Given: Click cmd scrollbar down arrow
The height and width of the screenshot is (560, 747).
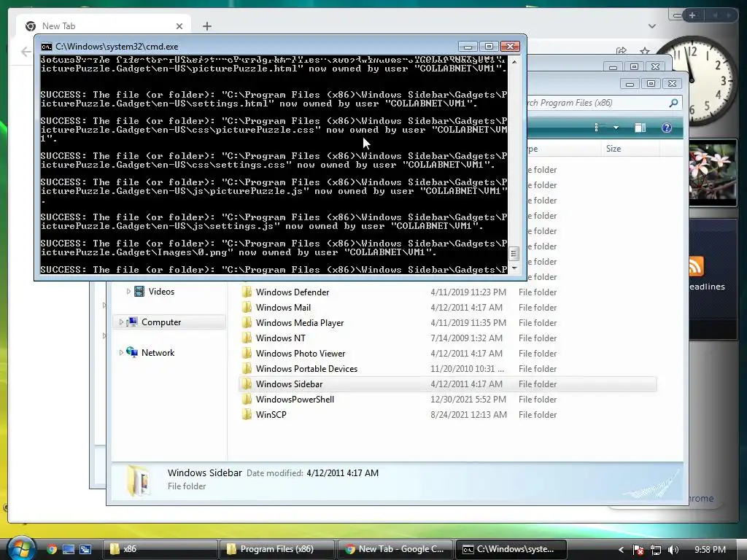Looking at the screenshot, I should coord(514,268).
